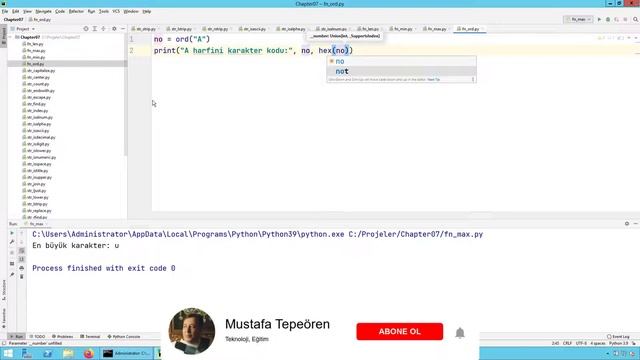Click print icon in Run panel
The image size is (640, 360).
pos(22,268)
